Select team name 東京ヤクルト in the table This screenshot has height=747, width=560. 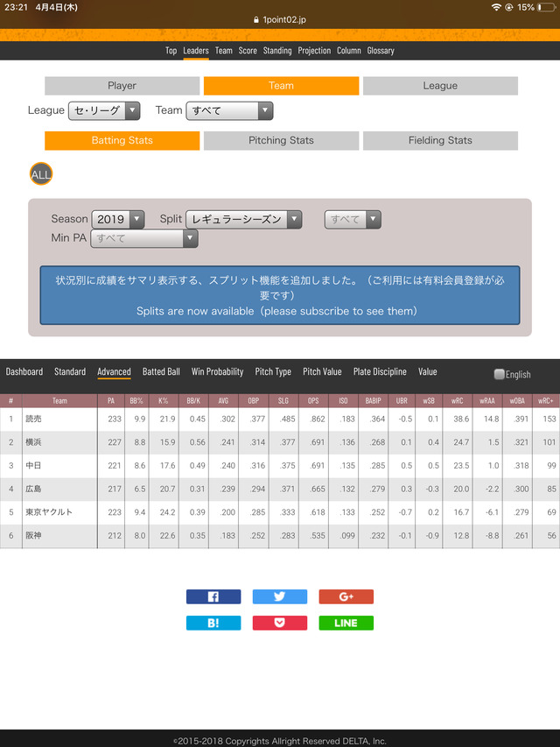pos(49,512)
